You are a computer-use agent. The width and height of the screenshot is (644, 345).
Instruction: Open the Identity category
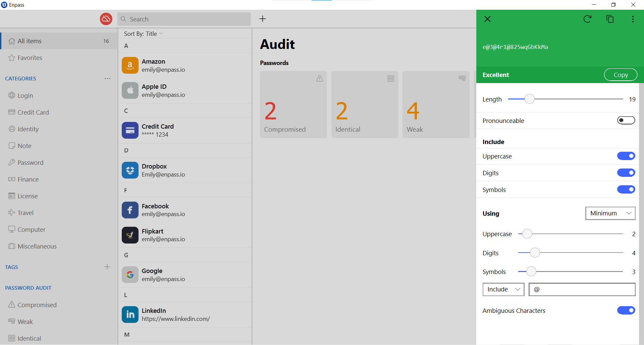(x=59, y=129)
